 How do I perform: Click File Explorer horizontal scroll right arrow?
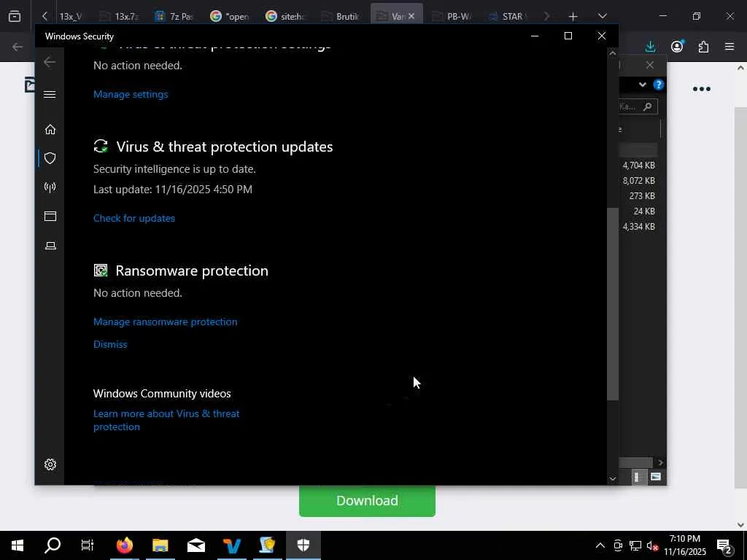point(660,462)
